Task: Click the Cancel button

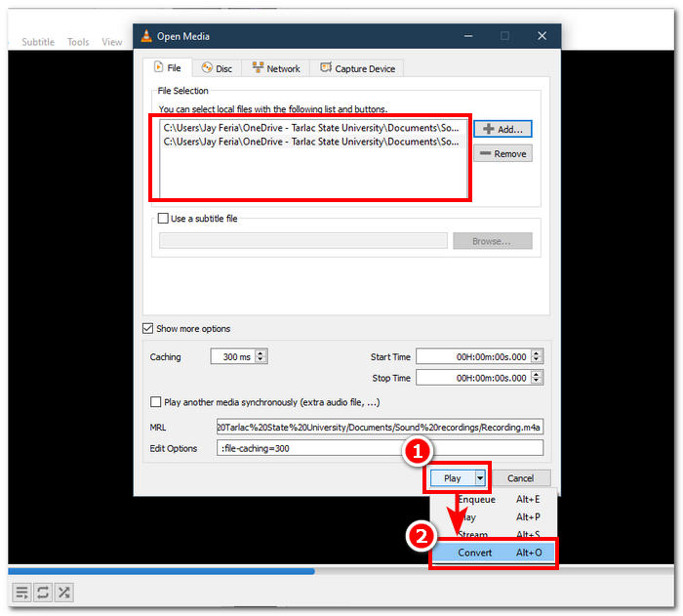Action: (520, 478)
